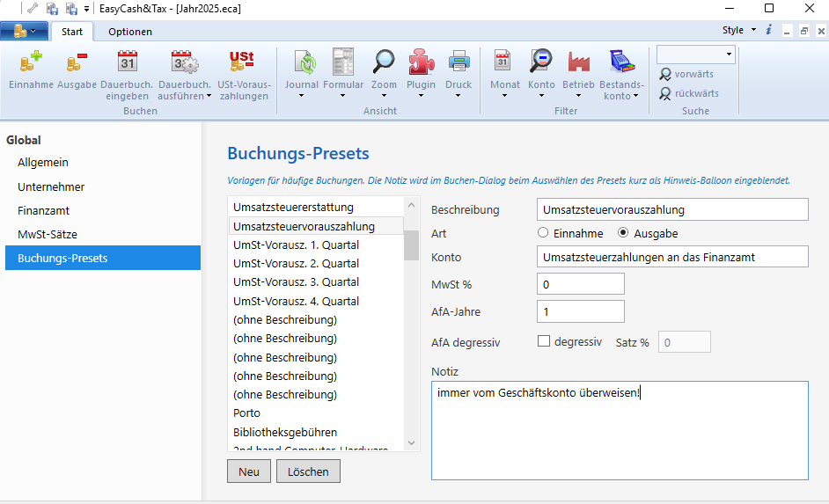Switch to Journal view icon
The height and width of the screenshot is (504, 829).
tap(304, 62)
